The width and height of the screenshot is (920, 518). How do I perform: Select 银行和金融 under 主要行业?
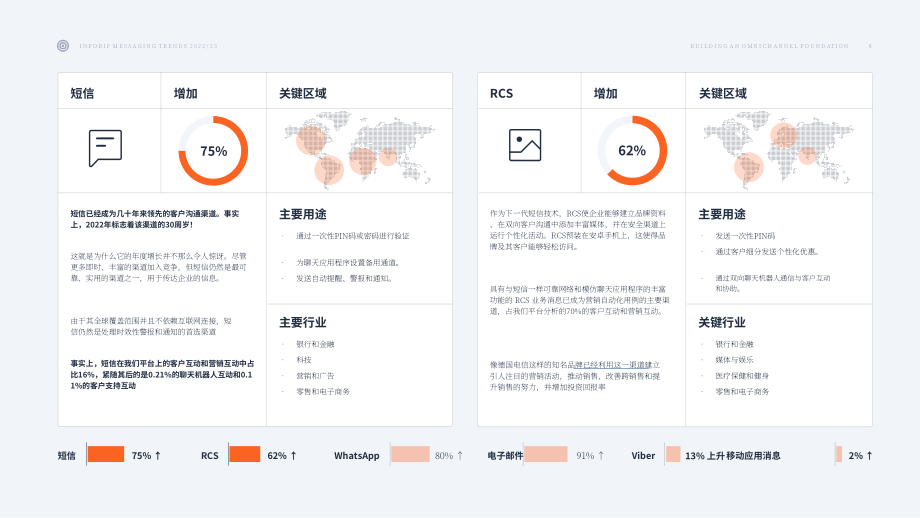click(x=315, y=344)
